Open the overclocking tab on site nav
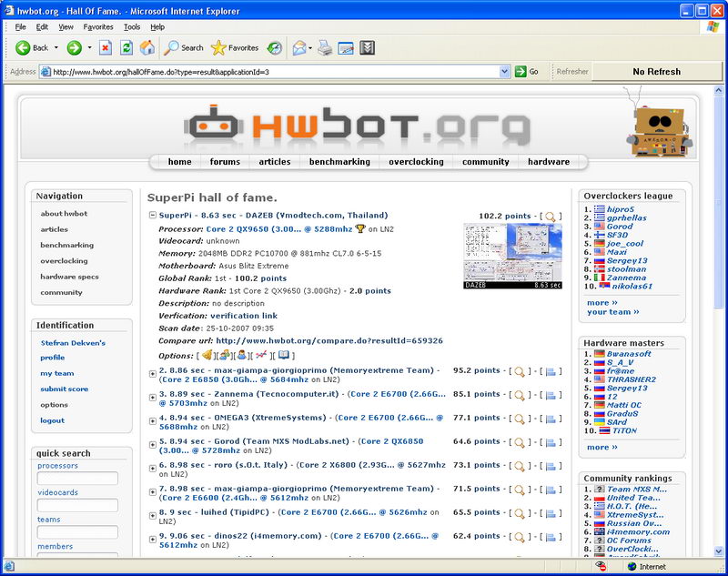This screenshot has height=576, width=728. click(416, 162)
